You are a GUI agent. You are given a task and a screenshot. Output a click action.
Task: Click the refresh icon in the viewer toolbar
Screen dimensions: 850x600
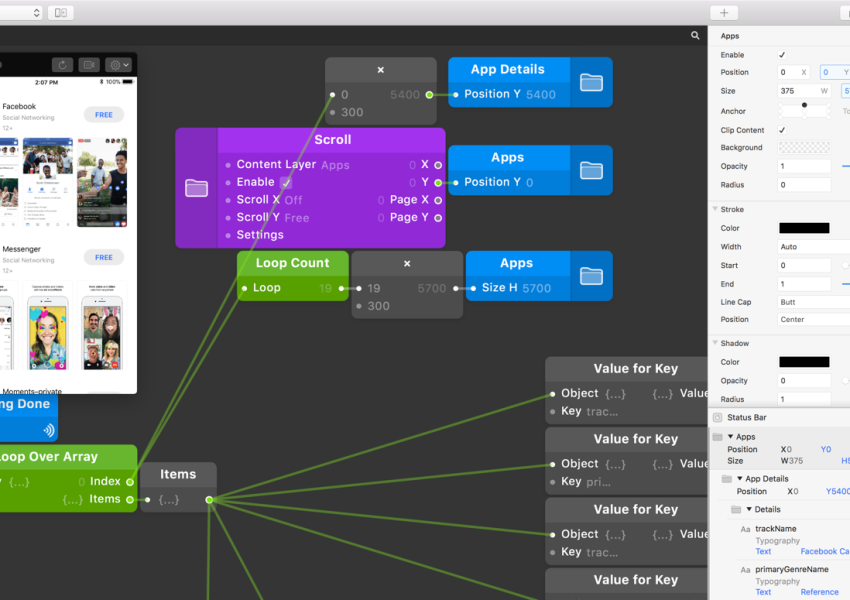63,64
